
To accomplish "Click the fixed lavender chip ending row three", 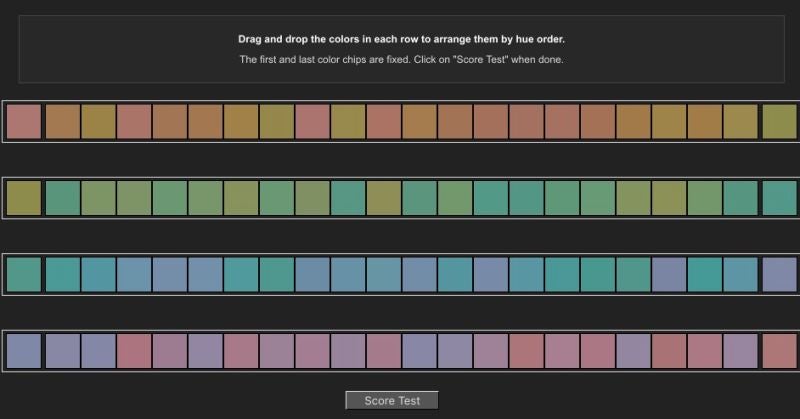I will pos(779,274).
